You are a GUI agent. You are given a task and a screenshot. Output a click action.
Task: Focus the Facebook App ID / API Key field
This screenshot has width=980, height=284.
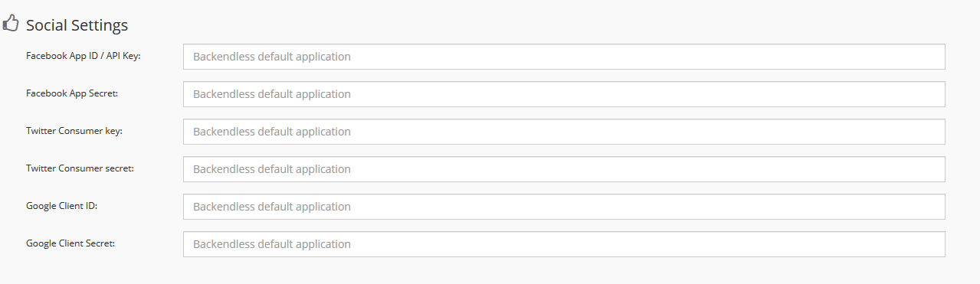564,57
